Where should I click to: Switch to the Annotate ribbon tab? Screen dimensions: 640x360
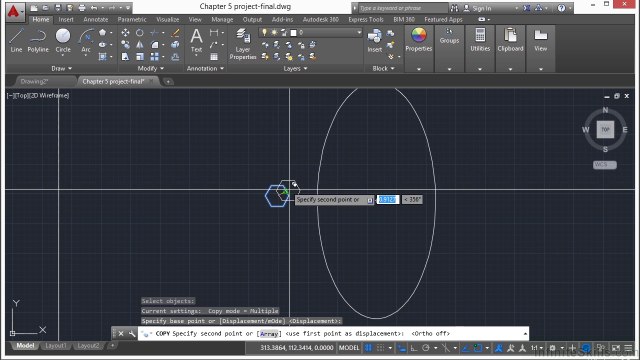[x=96, y=19]
